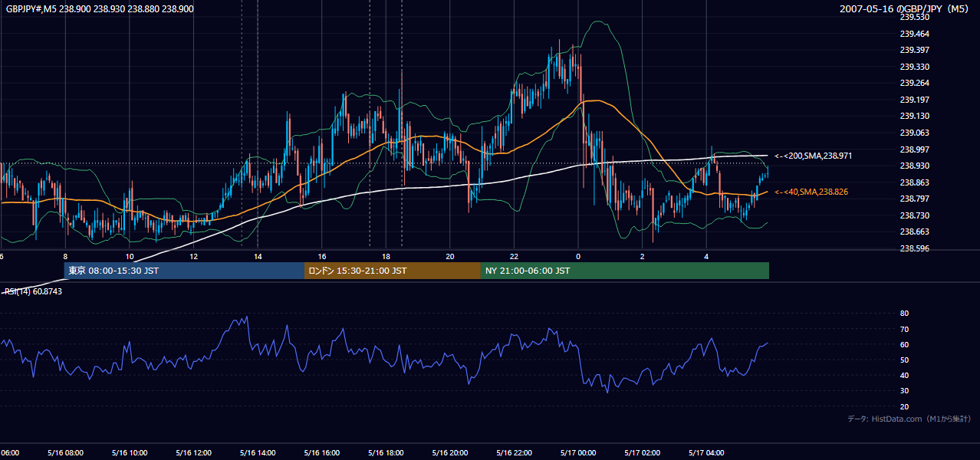Click price axis label 239.130
Image resolution: width=980 pixels, height=460 pixels.
[915, 116]
